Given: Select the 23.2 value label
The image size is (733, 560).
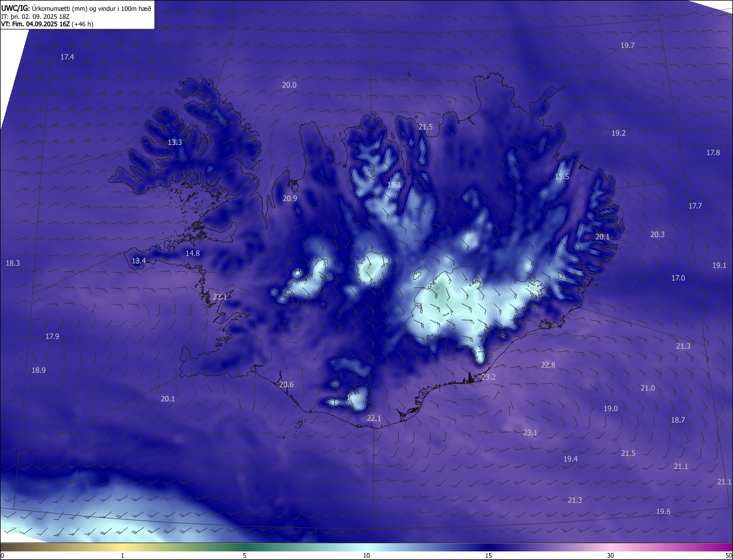Looking at the screenshot, I should click(x=488, y=377).
